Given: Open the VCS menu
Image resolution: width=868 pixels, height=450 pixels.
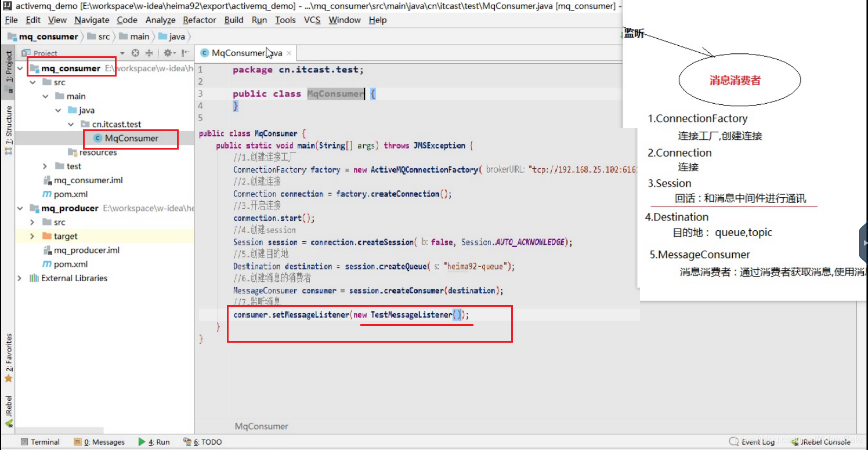Looking at the screenshot, I should (312, 20).
